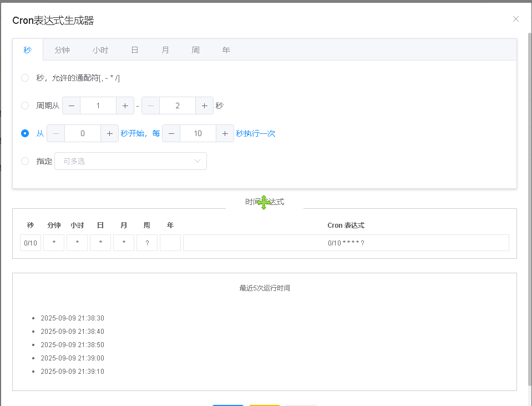The width and height of the screenshot is (532, 406).
Task: Increase the every-10-seconds interval value
Action: (225, 133)
